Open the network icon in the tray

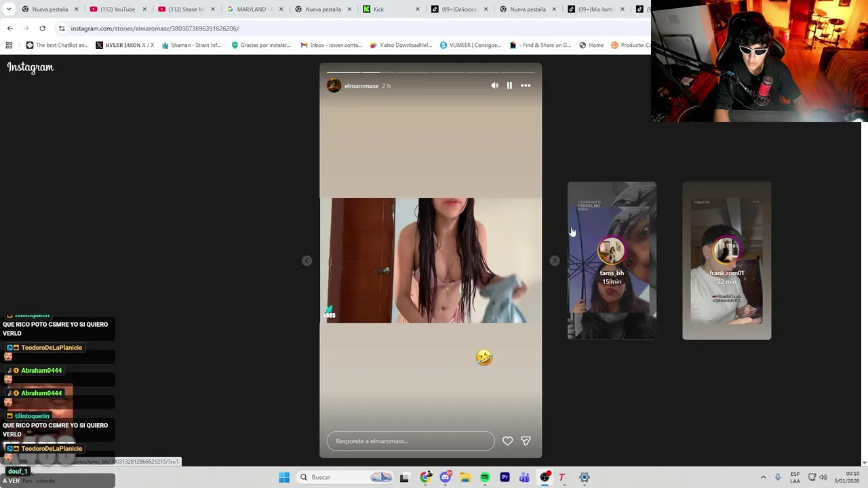(x=812, y=477)
